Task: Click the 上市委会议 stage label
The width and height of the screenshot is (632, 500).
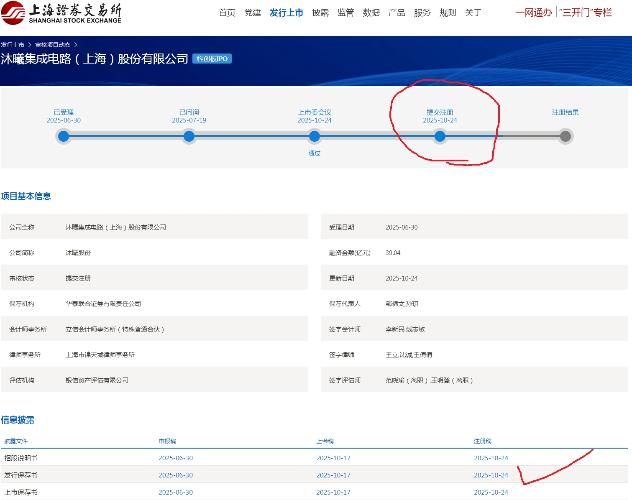Action: tap(314, 112)
